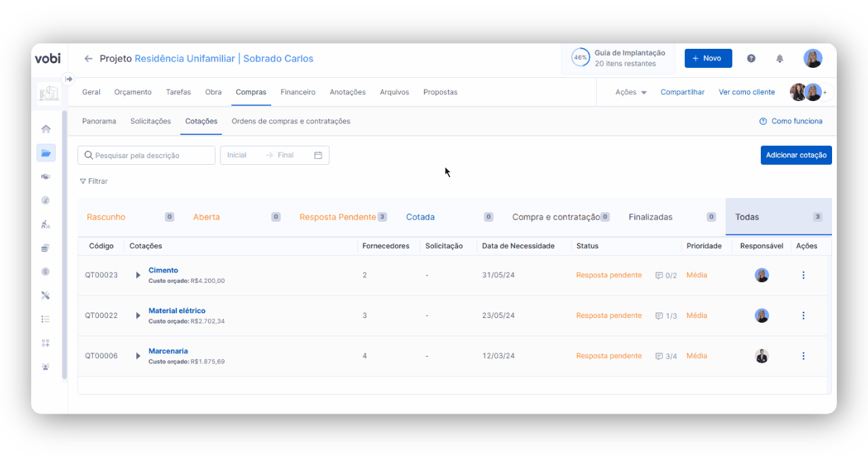Open the Filtrar filter option

(94, 181)
